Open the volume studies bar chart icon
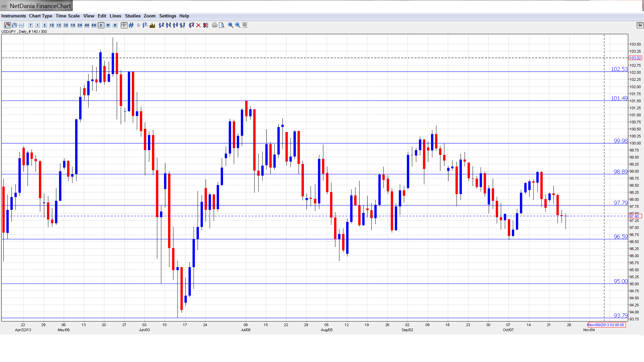The height and width of the screenshot is (362, 644). 153,25
